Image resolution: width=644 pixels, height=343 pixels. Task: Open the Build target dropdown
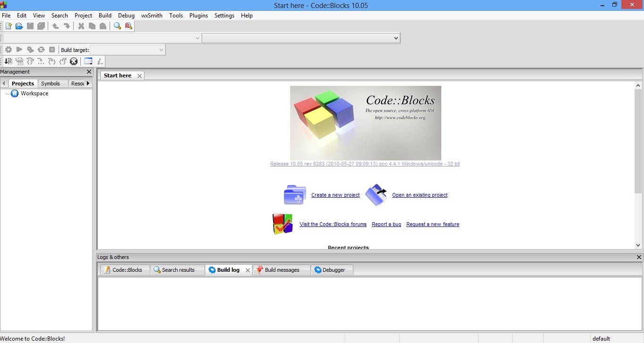tap(127, 50)
